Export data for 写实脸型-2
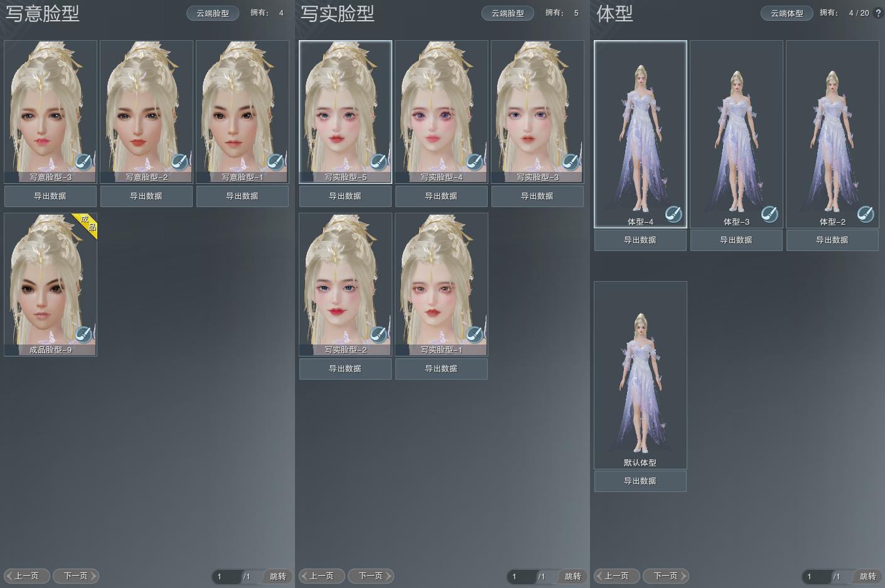This screenshot has width=885, height=588. [345, 368]
